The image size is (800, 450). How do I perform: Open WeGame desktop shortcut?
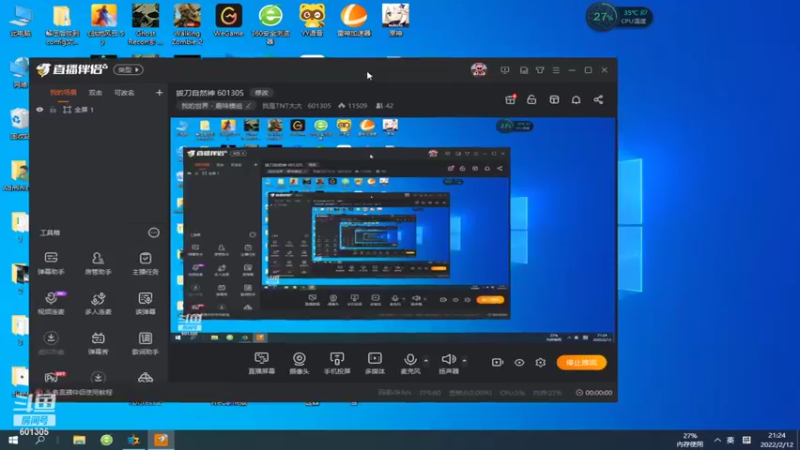[229, 20]
